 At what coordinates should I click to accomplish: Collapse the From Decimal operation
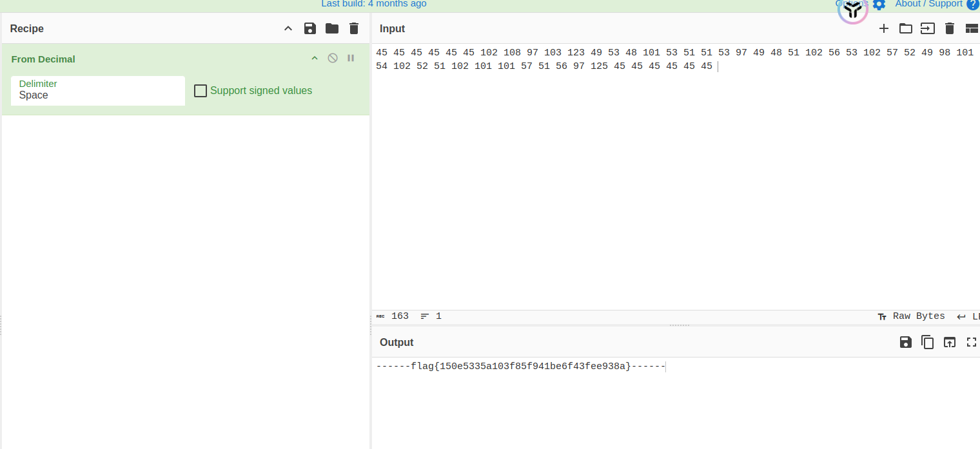315,58
